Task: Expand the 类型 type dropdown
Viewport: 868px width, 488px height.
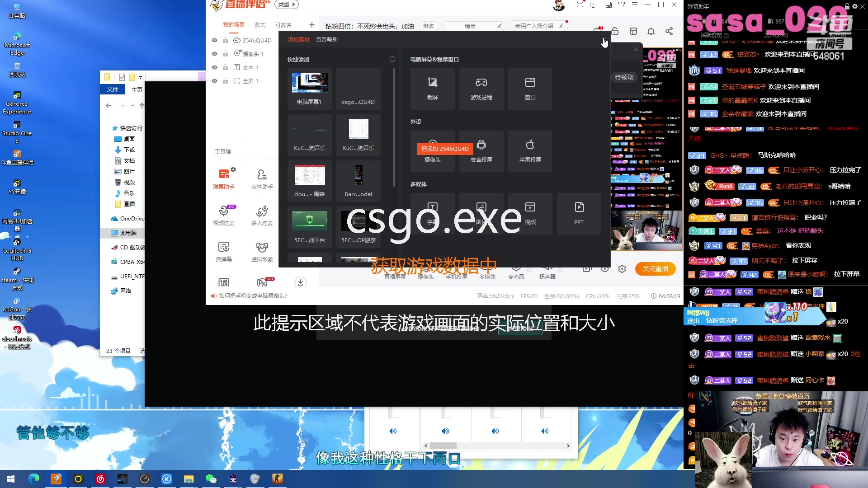Action: 287,5
